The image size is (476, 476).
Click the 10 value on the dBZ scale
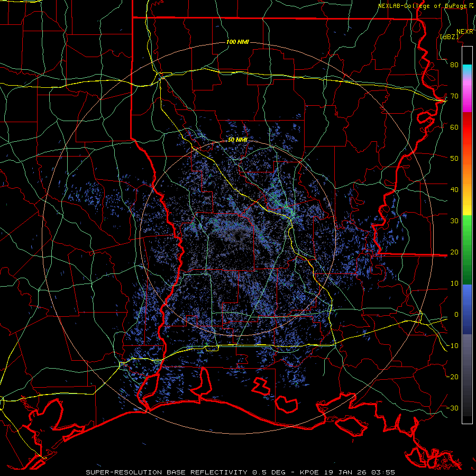(x=454, y=283)
